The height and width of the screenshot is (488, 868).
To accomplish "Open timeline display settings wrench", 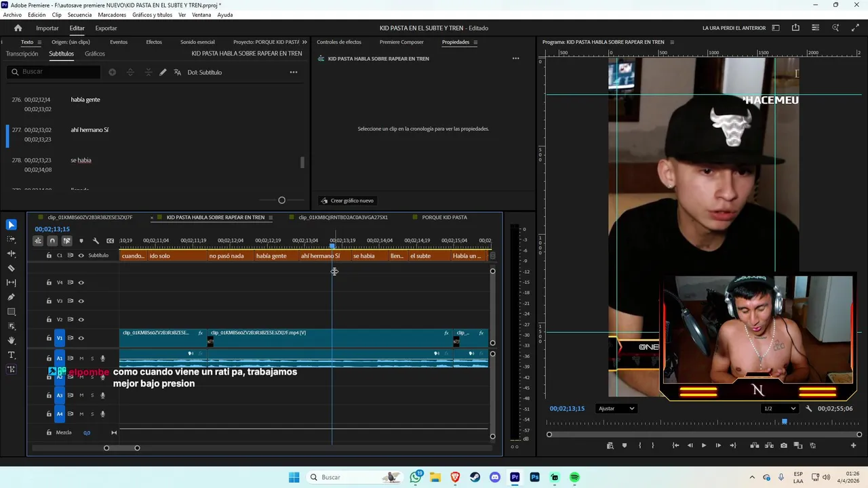I will pos(96,241).
